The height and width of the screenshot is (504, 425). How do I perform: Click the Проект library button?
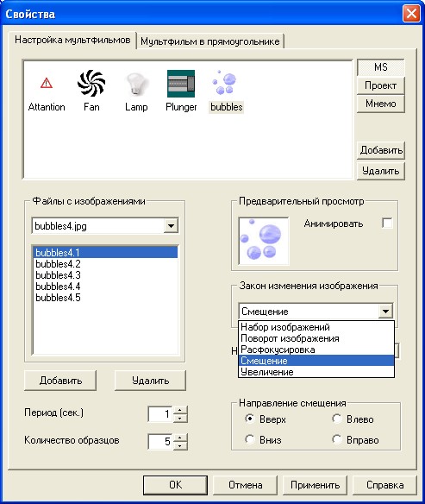381,85
